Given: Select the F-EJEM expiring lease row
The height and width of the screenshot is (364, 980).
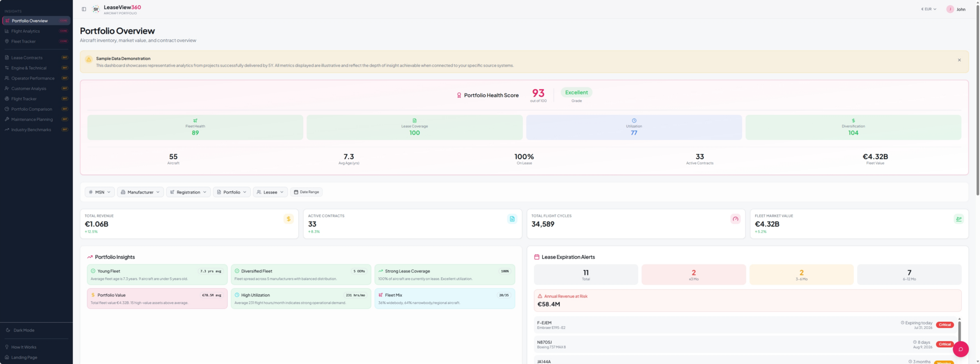Looking at the screenshot, I should [745, 325].
